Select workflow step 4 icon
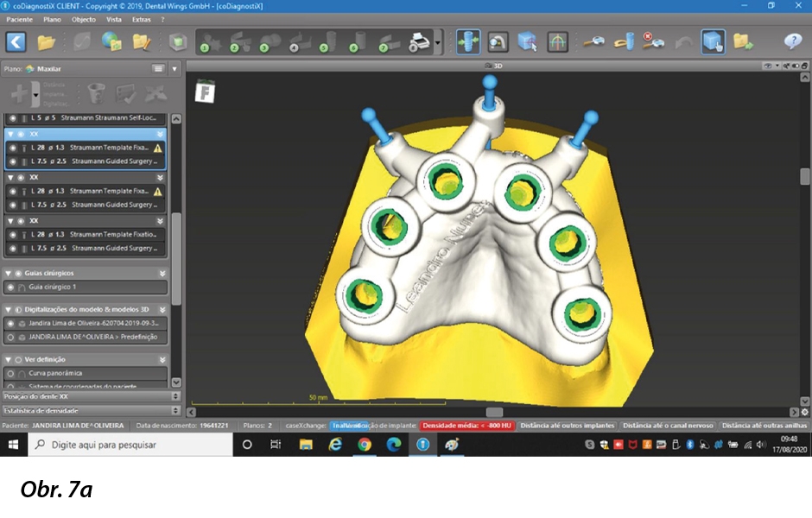 [300, 42]
